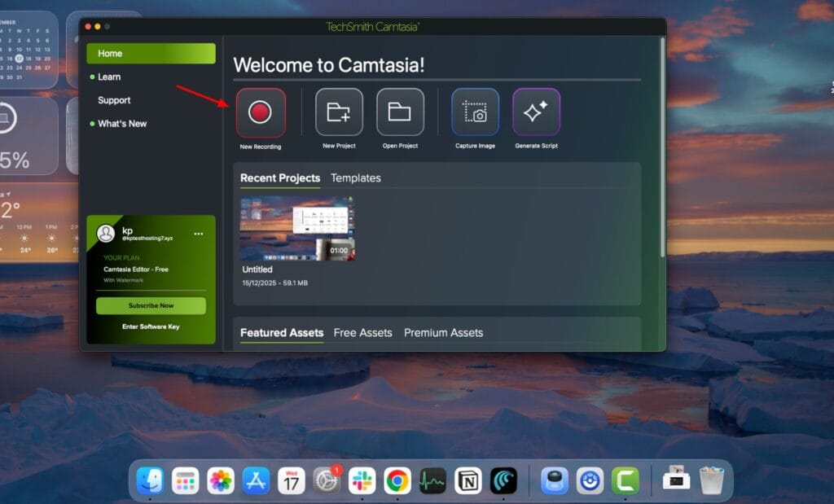Screen dimensions: 834x504
Task: Select the Capture Image tool
Action: [475, 112]
